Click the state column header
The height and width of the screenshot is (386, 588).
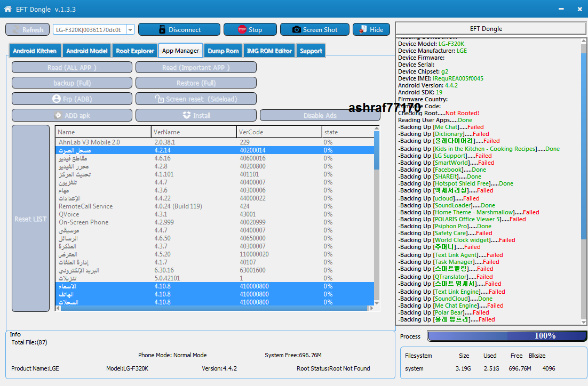click(348, 132)
